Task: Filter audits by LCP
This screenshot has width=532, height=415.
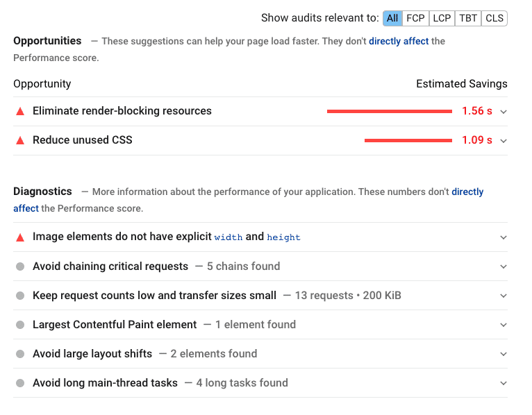Action: (x=442, y=18)
